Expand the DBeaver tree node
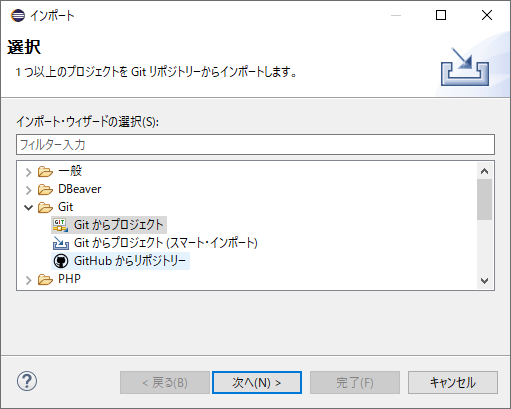Viewport: 511px width, 409px height. click(x=29, y=190)
